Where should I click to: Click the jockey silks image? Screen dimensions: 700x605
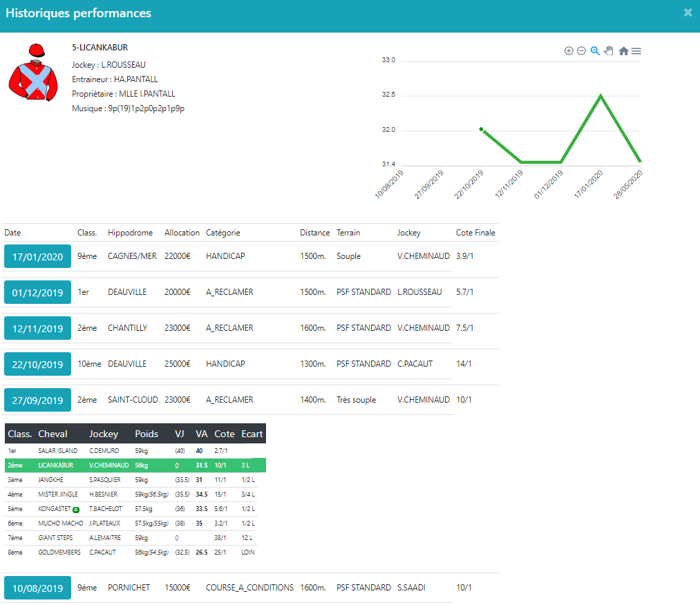[33, 73]
